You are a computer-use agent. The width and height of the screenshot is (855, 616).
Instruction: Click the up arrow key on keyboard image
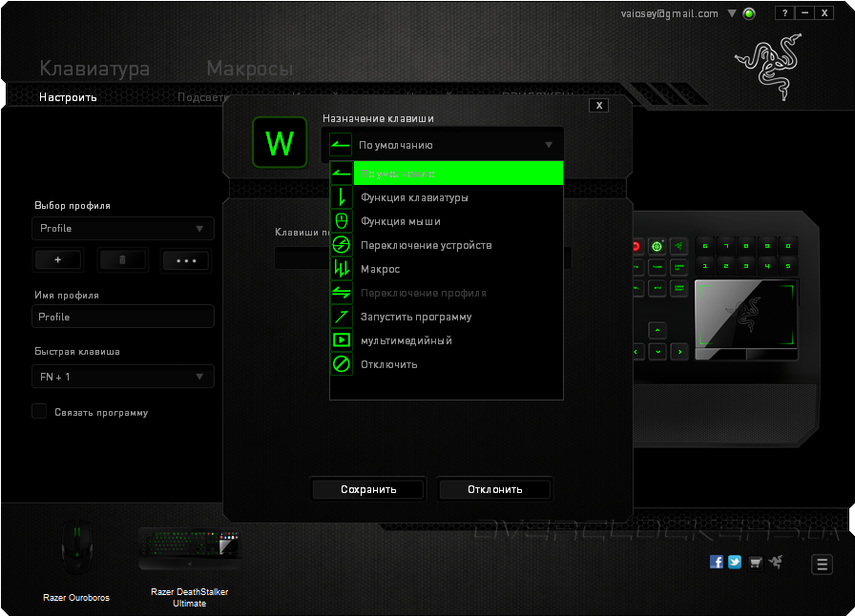pos(657,330)
